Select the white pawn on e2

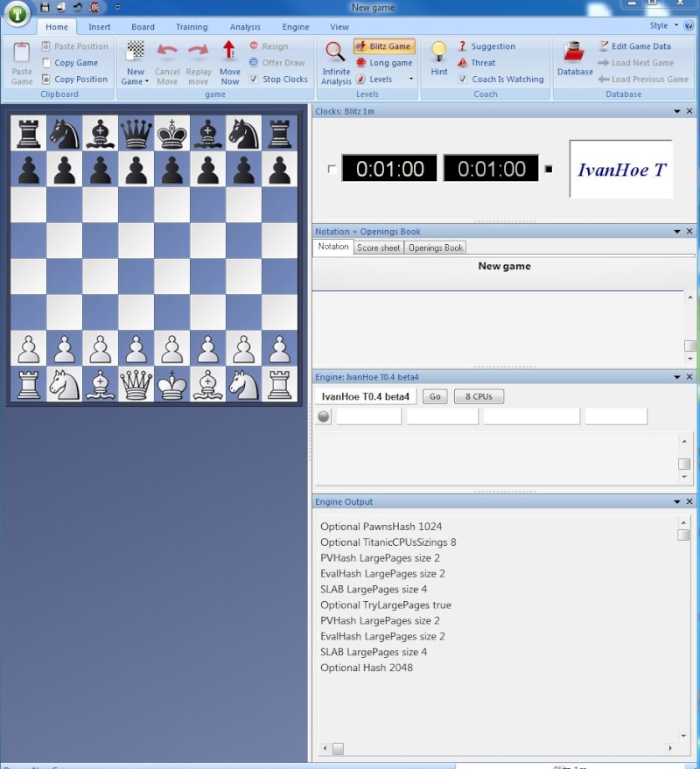click(171, 349)
